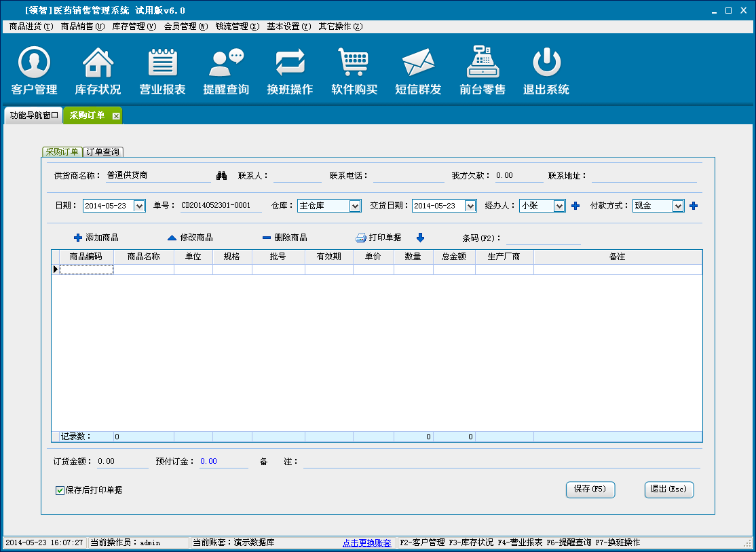This screenshot has width=756, height=552.
Task: Click the 库存状况 house icon
Action: [x=98, y=63]
